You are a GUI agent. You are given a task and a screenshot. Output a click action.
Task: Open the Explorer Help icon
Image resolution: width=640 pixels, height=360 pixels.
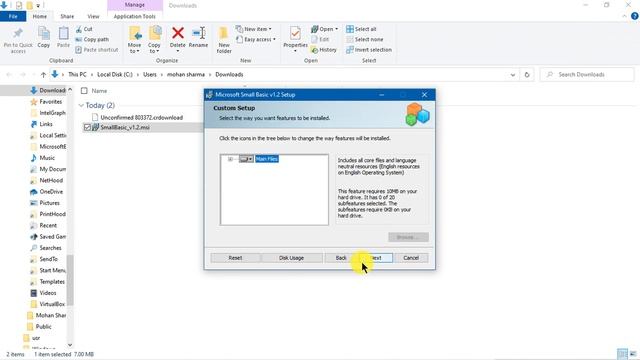[635, 16]
